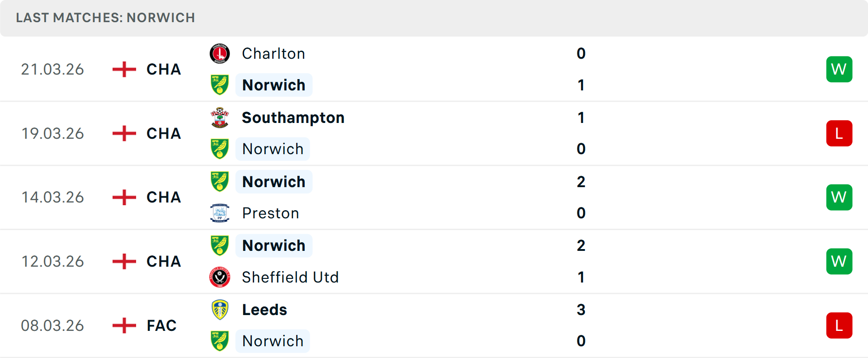Click the Southampton club crest

pyautogui.click(x=220, y=118)
